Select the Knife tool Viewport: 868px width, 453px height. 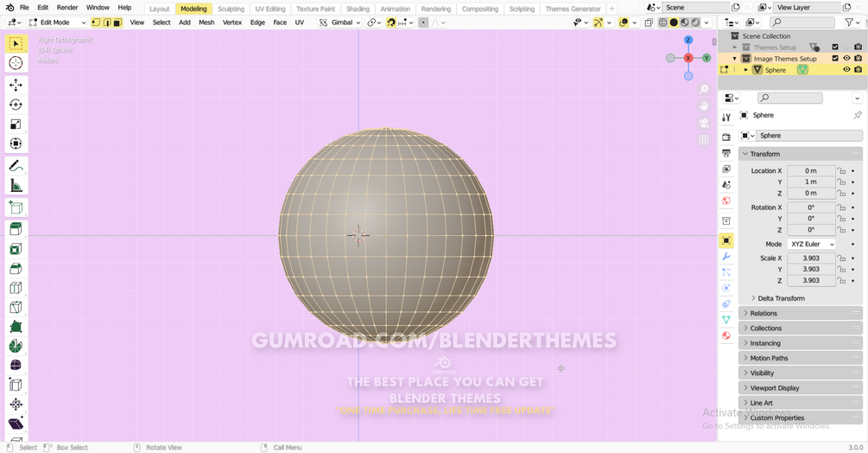[x=16, y=308]
